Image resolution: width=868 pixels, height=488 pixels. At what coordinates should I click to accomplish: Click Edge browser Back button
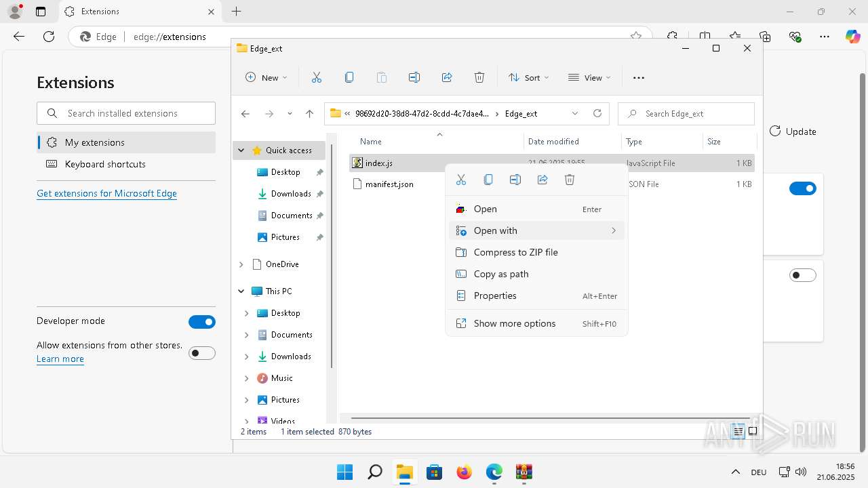point(19,37)
